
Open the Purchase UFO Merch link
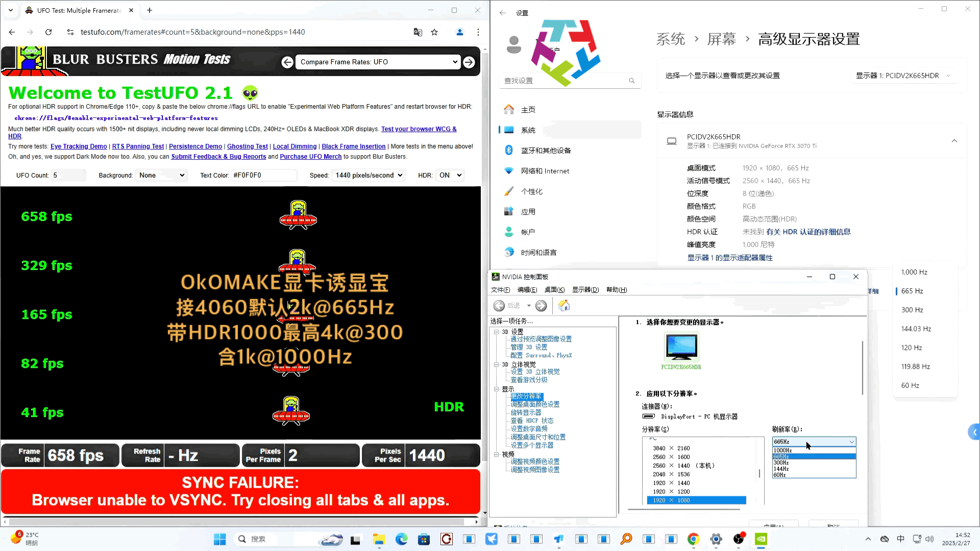[x=310, y=157]
